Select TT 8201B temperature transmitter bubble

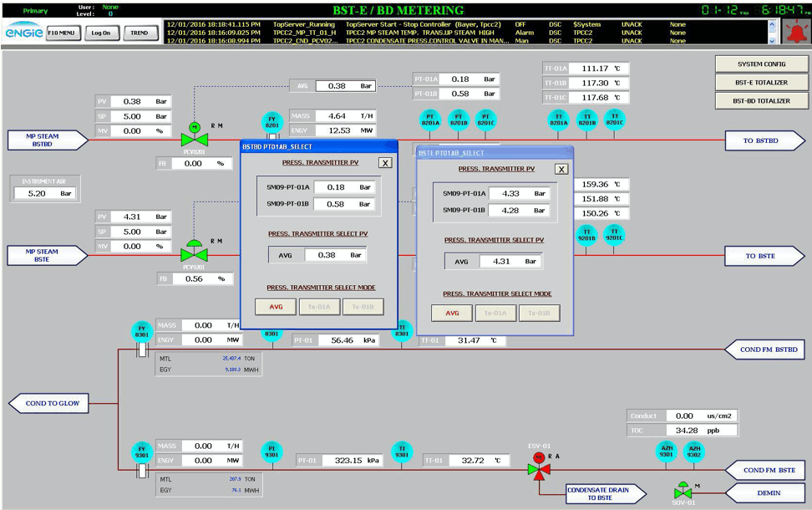tap(586, 120)
